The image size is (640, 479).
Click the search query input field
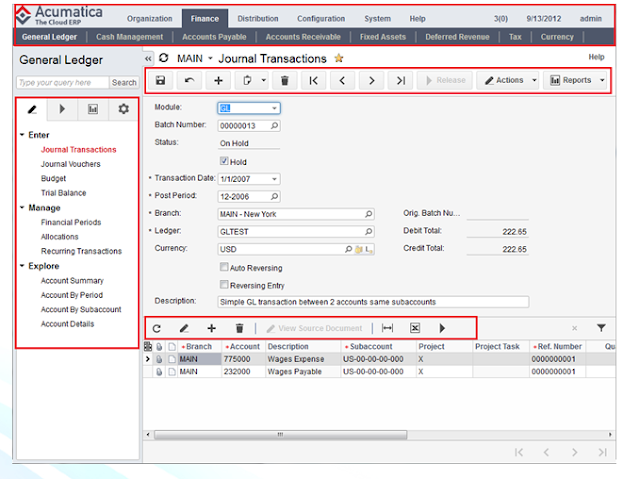pos(63,82)
